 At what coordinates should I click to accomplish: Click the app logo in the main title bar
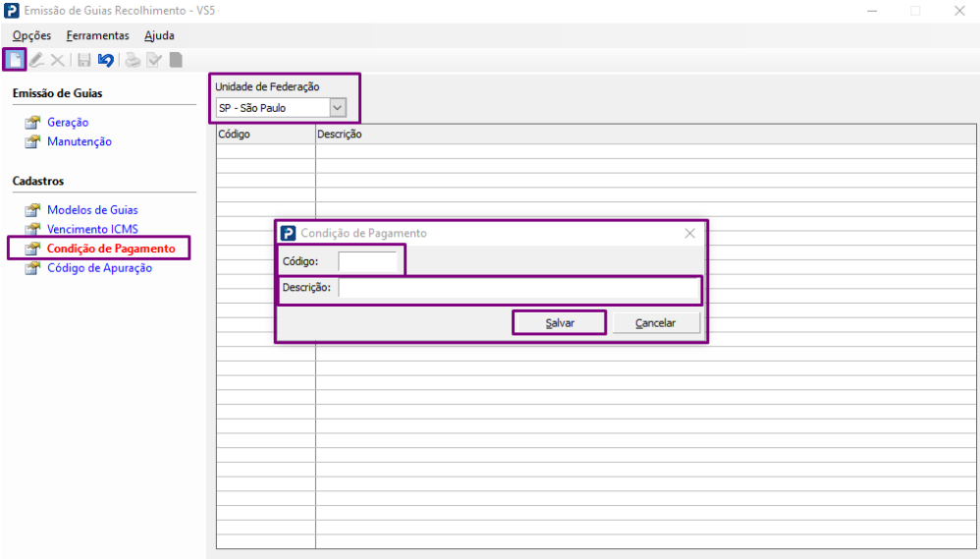point(11,11)
